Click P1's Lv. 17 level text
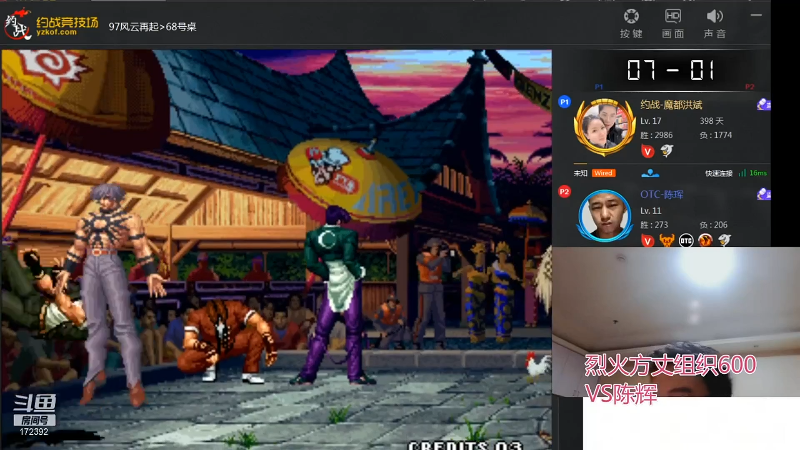Screen dimensions: 800x450 pyautogui.click(x=651, y=121)
